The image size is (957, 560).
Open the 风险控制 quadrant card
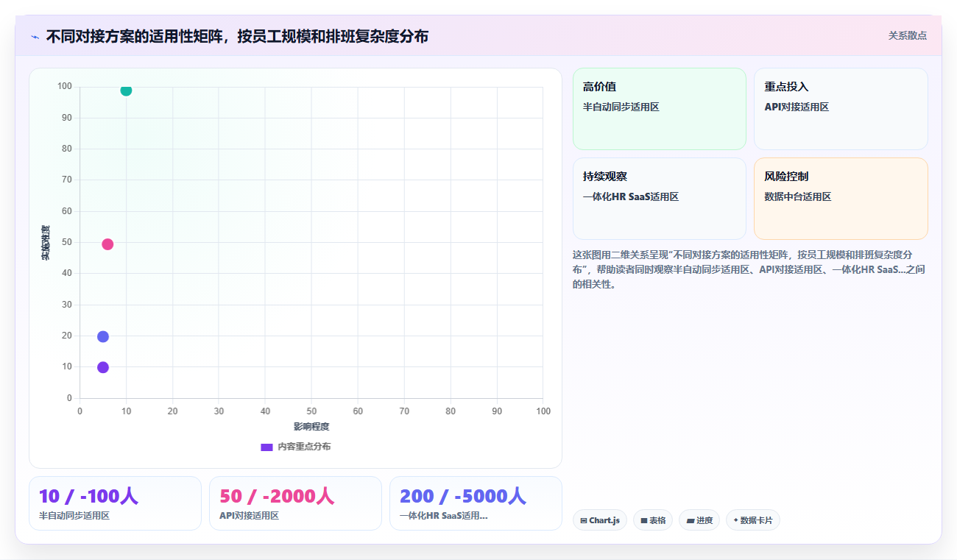click(841, 199)
